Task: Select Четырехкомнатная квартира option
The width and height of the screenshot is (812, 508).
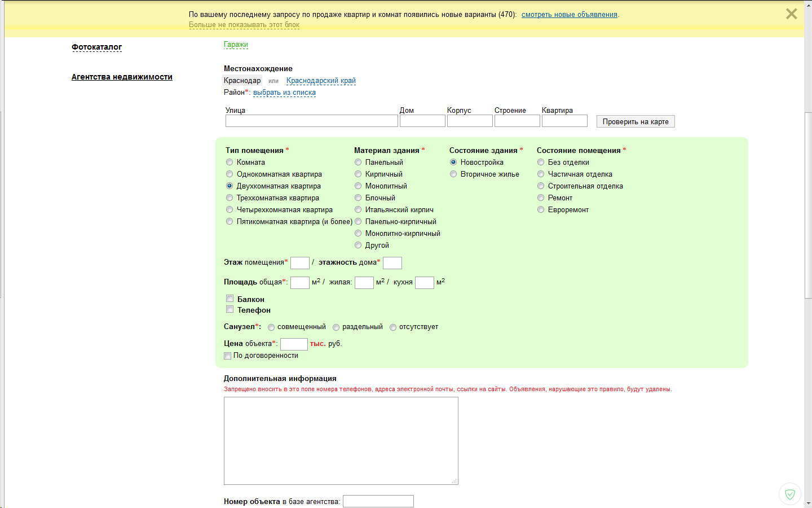Action: 230,209
